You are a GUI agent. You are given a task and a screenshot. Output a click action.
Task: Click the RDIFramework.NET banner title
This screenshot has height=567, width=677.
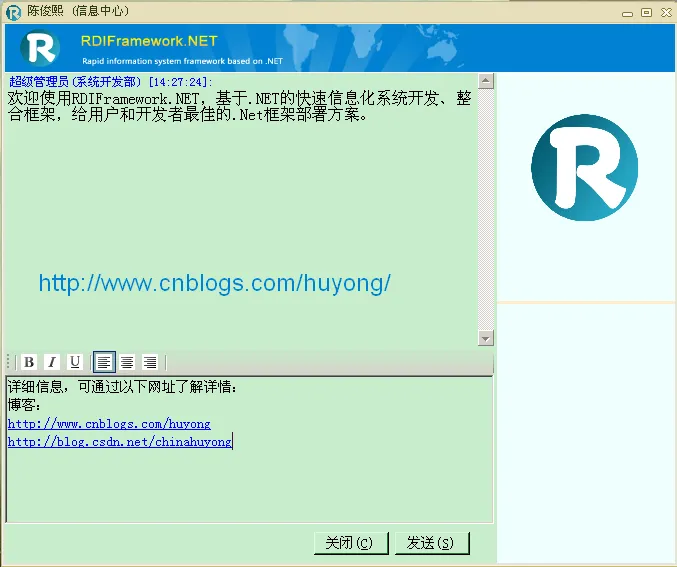point(149,41)
